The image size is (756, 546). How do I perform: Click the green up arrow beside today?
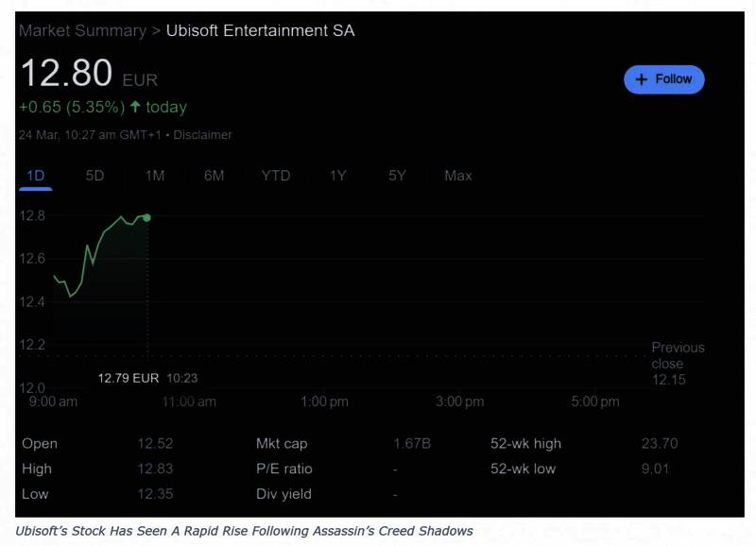click(135, 107)
